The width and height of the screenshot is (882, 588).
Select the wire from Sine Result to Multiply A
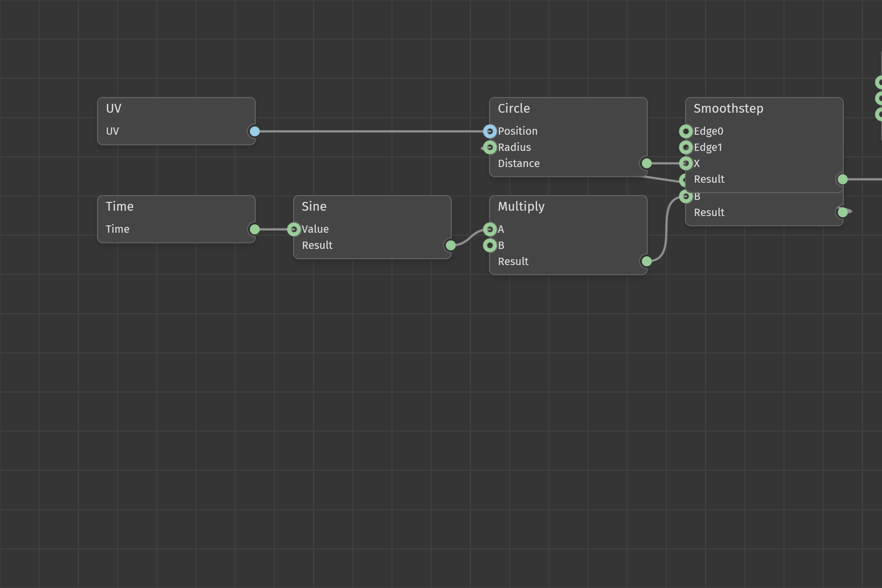click(469, 238)
